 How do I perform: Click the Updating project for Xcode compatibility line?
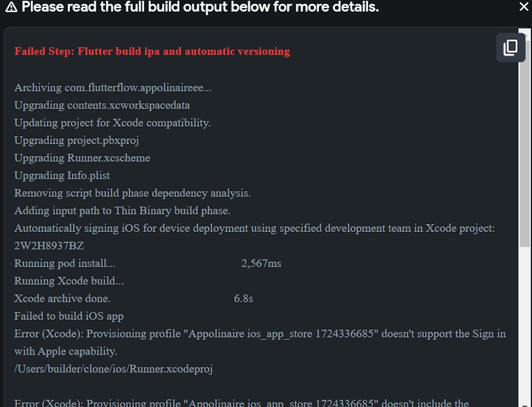pyautogui.click(x=112, y=123)
